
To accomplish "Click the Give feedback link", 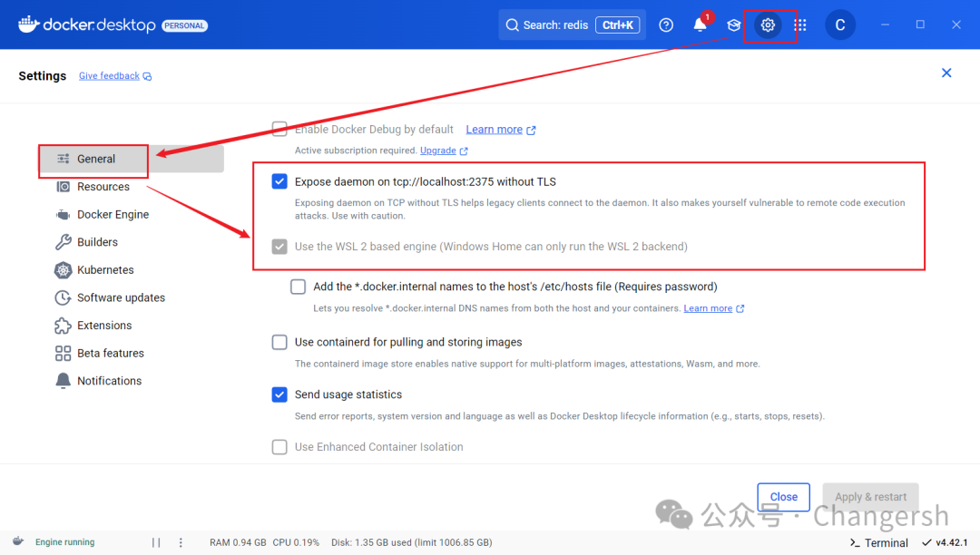I will pos(110,76).
